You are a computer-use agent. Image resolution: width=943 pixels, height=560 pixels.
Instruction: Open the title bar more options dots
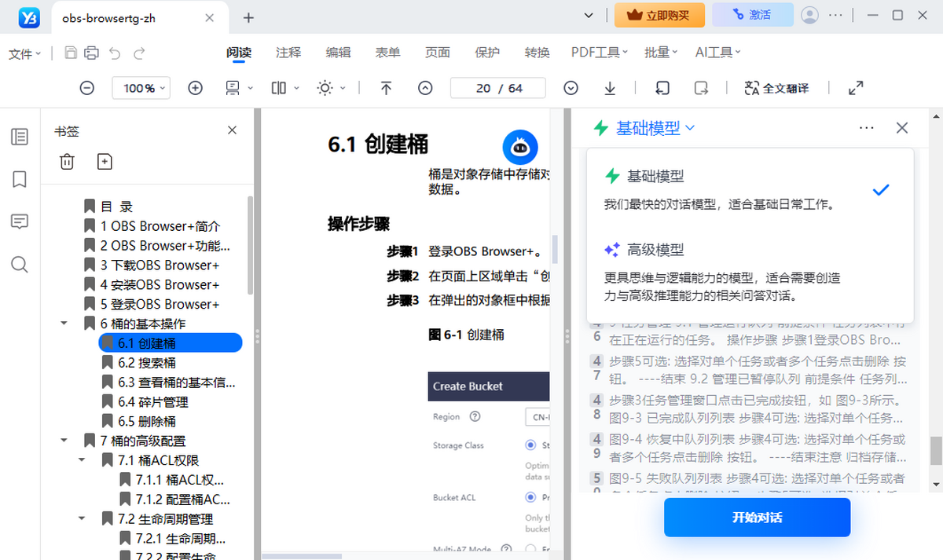pyautogui.click(x=836, y=15)
